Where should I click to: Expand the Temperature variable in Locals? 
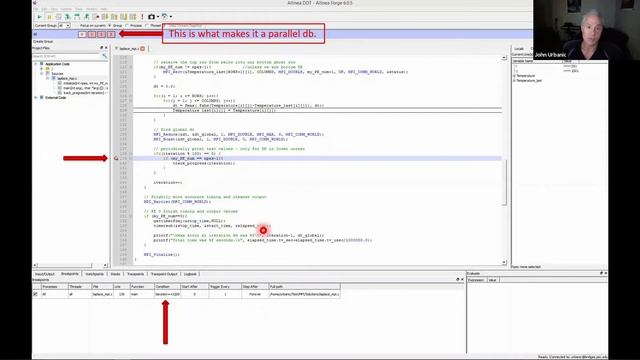coord(514,76)
